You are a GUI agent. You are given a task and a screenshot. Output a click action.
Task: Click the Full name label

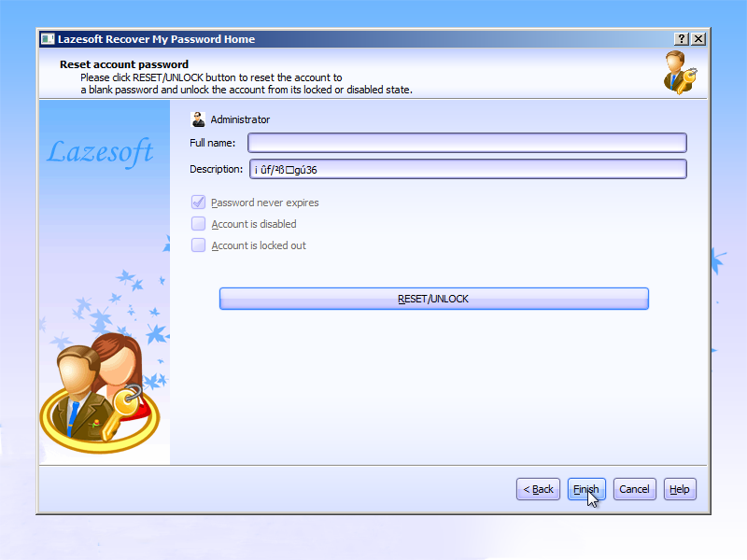(x=213, y=143)
